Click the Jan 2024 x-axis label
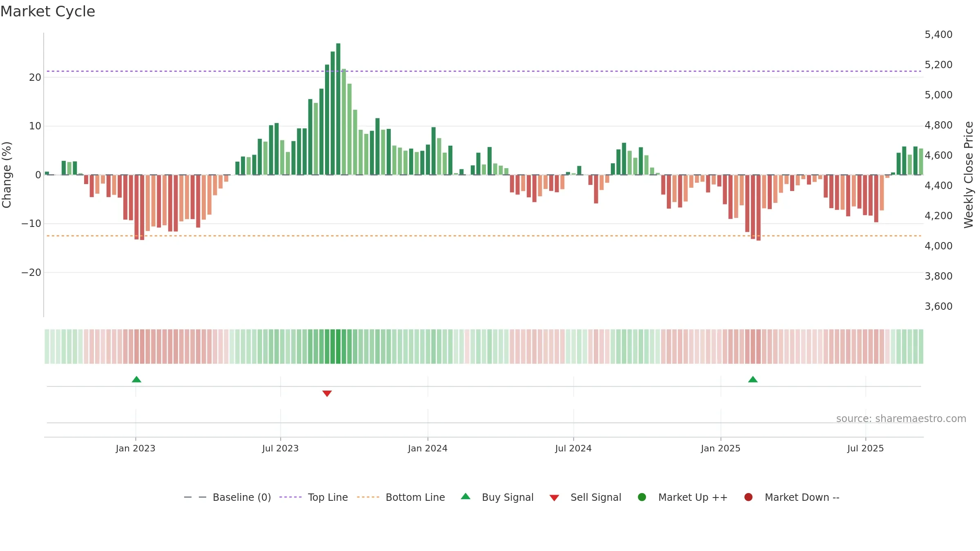980x551 pixels. 428,449
